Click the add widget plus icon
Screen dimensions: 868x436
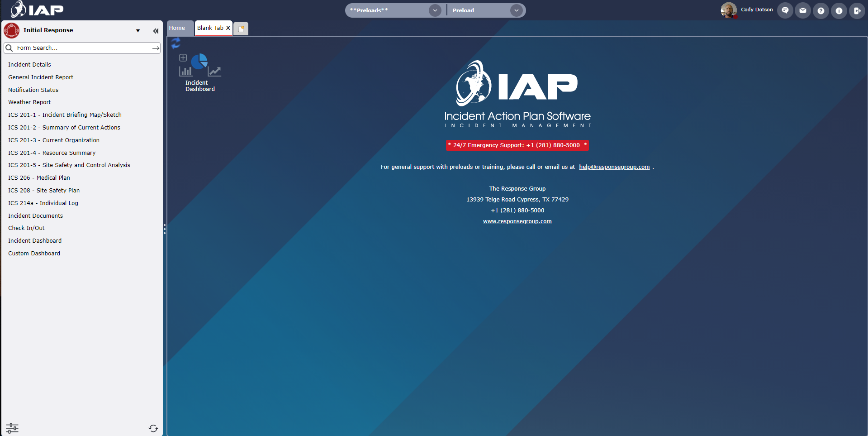[x=183, y=57]
